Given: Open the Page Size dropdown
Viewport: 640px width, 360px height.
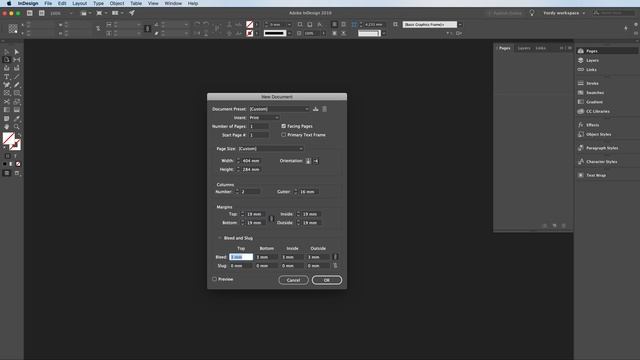Looking at the screenshot, I should (x=271, y=149).
